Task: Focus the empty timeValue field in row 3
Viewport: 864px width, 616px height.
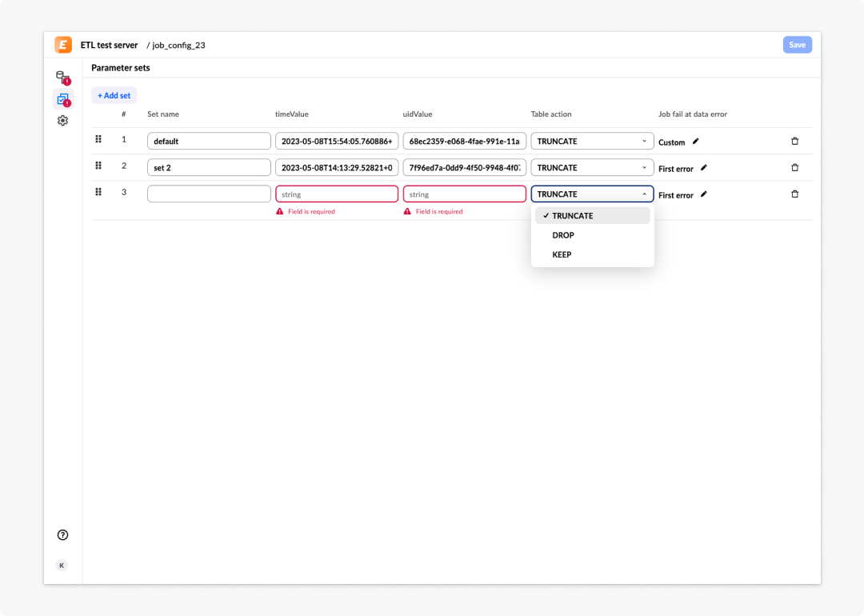Action: point(337,194)
